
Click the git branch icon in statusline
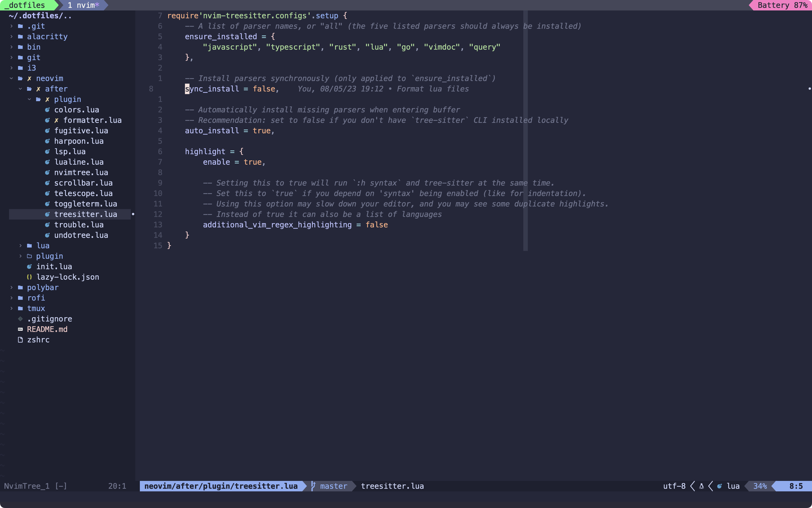[x=313, y=486]
